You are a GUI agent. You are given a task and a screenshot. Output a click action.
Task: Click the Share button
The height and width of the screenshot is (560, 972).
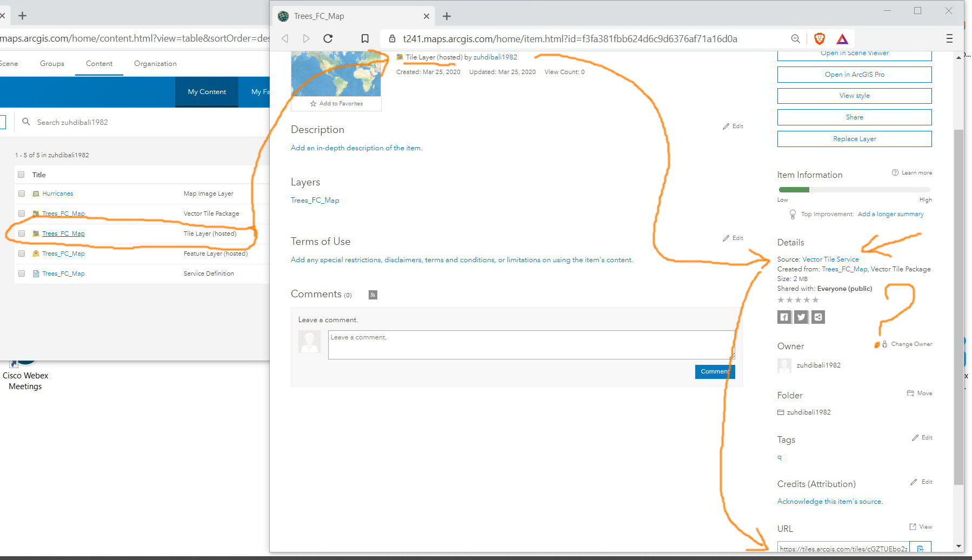[x=854, y=117]
